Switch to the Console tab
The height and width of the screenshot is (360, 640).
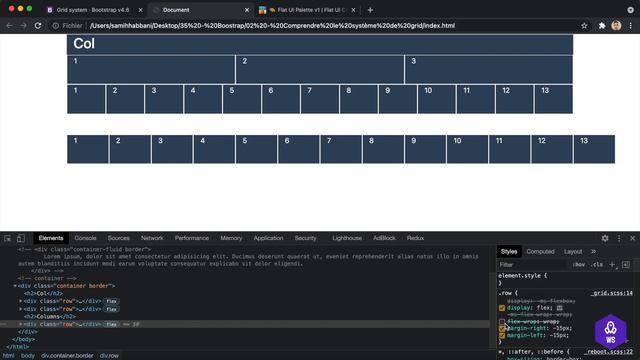pos(85,238)
